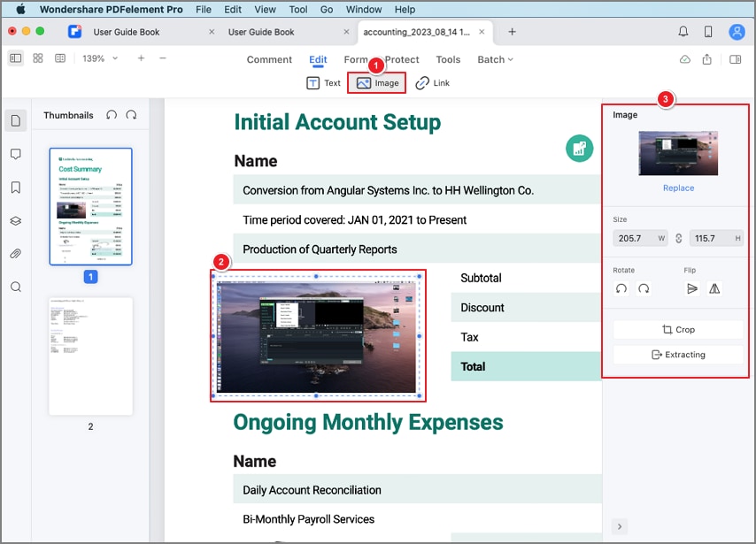
Task: Click the image height field 115.7
Action: (x=716, y=238)
